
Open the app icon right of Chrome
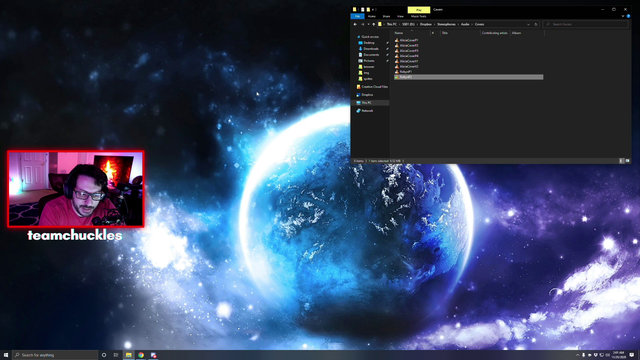click(x=153, y=355)
